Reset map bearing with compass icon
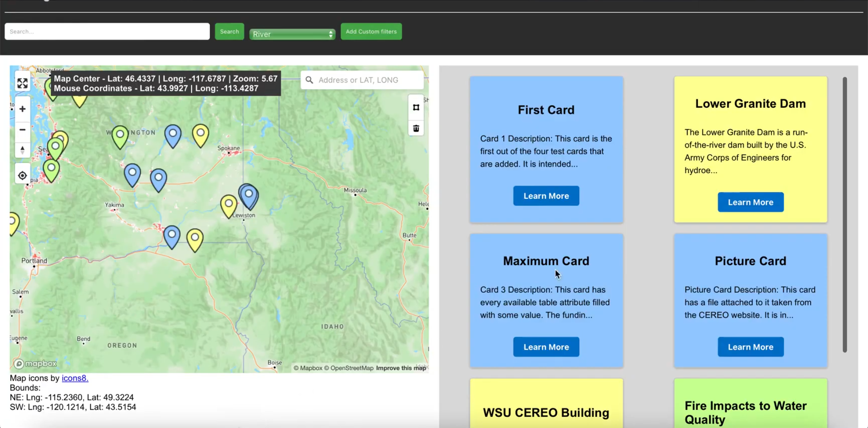This screenshot has width=868, height=428. [22, 150]
